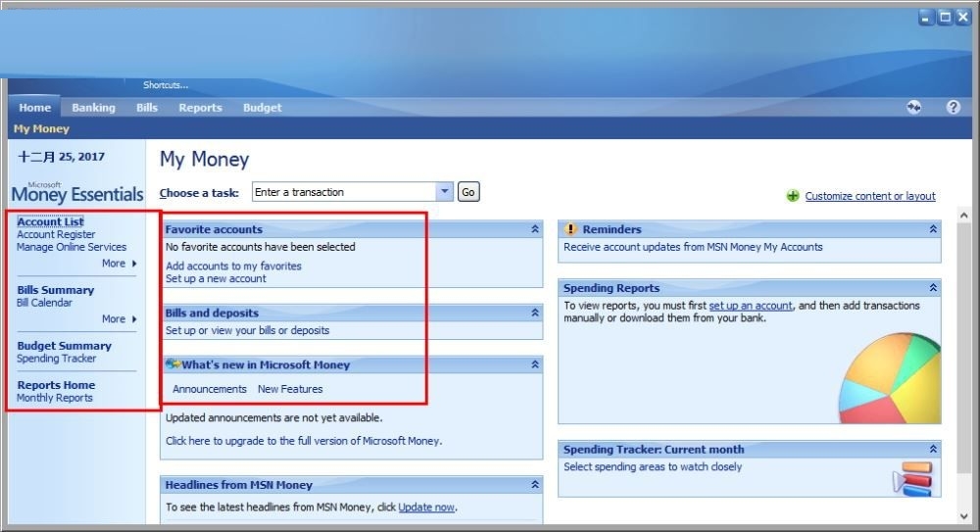Open the Choose a task dropdown

(444, 191)
